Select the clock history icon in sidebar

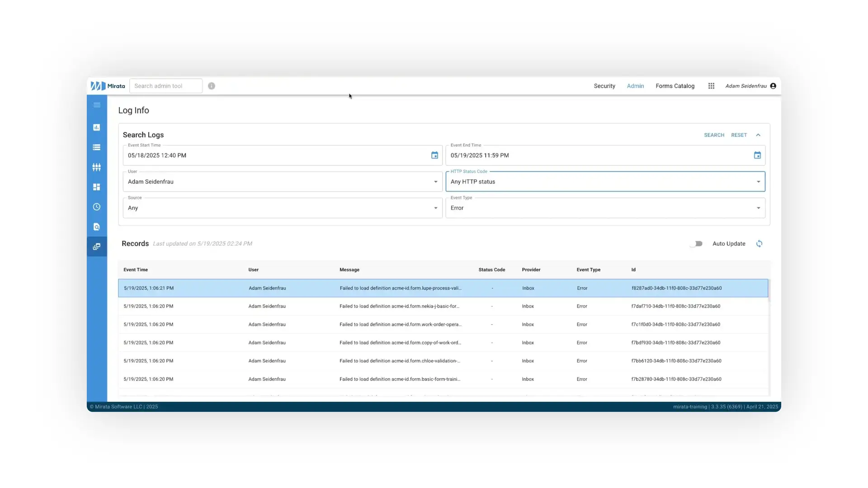(x=96, y=206)
